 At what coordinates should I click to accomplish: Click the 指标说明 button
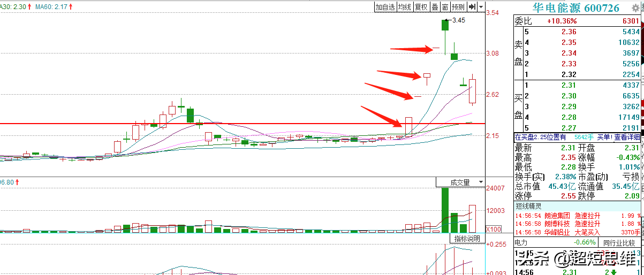coord(467,239)
